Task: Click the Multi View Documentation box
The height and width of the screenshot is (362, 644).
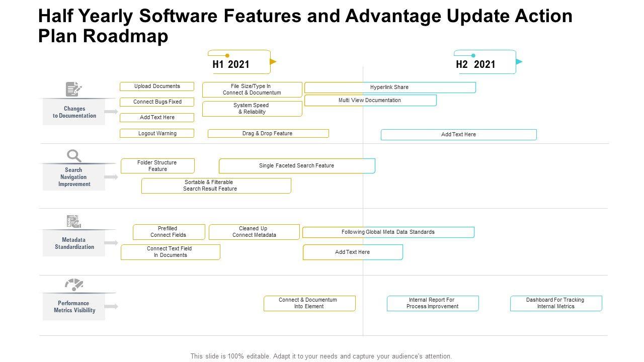Action: click(x=370, y=101)
